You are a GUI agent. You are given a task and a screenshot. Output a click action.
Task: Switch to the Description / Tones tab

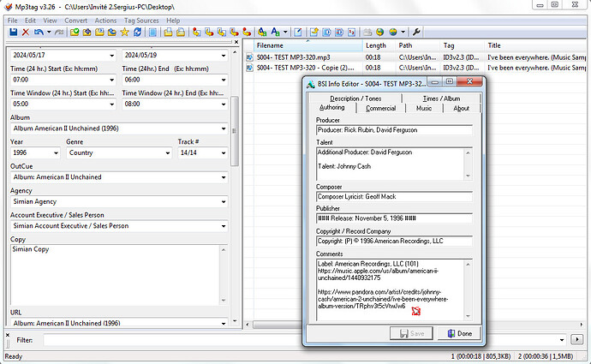[355, 98]
